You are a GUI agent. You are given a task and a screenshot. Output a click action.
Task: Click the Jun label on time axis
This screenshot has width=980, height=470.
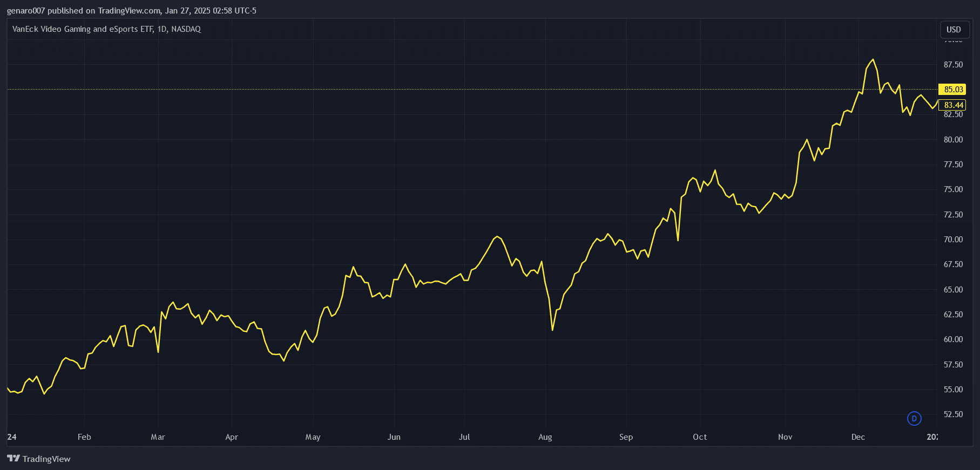[394, 437]
